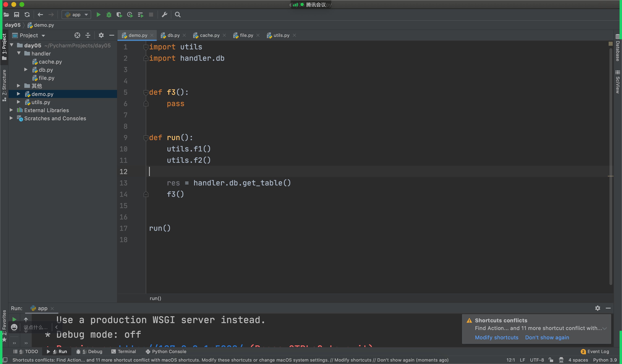Open the app run configuration dropdown
The image size is (622, 364).
click(76, 15)
